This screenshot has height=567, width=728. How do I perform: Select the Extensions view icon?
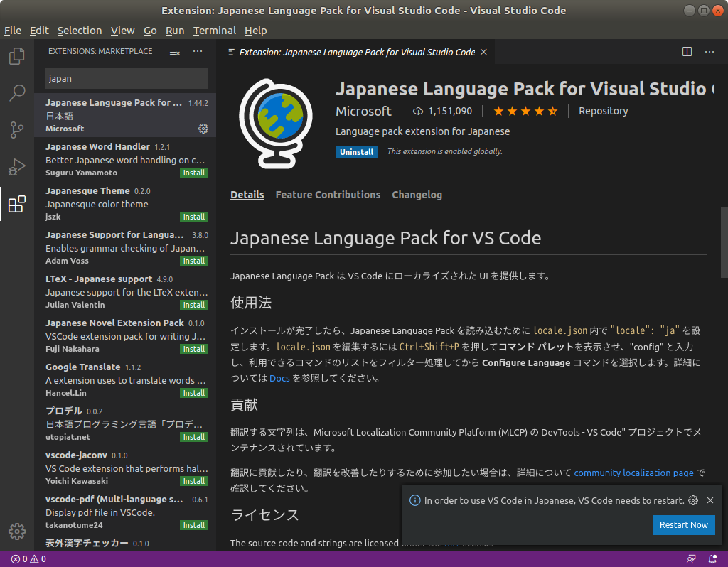click(17, 204)
